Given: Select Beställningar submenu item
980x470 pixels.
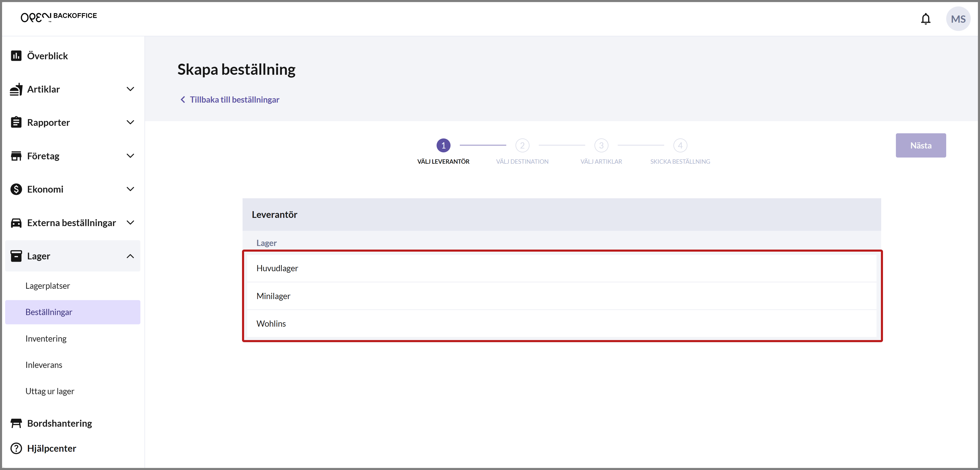Looking at the screenshot, I should pos(73,312).
